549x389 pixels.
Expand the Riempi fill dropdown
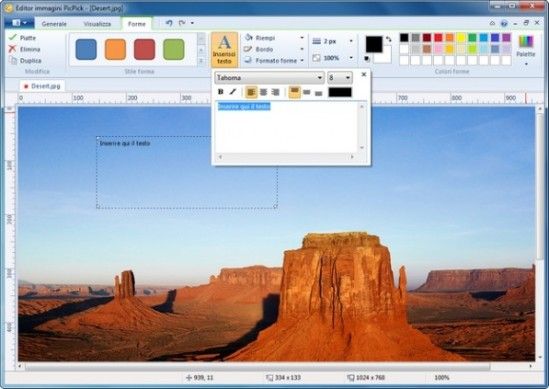302,38
